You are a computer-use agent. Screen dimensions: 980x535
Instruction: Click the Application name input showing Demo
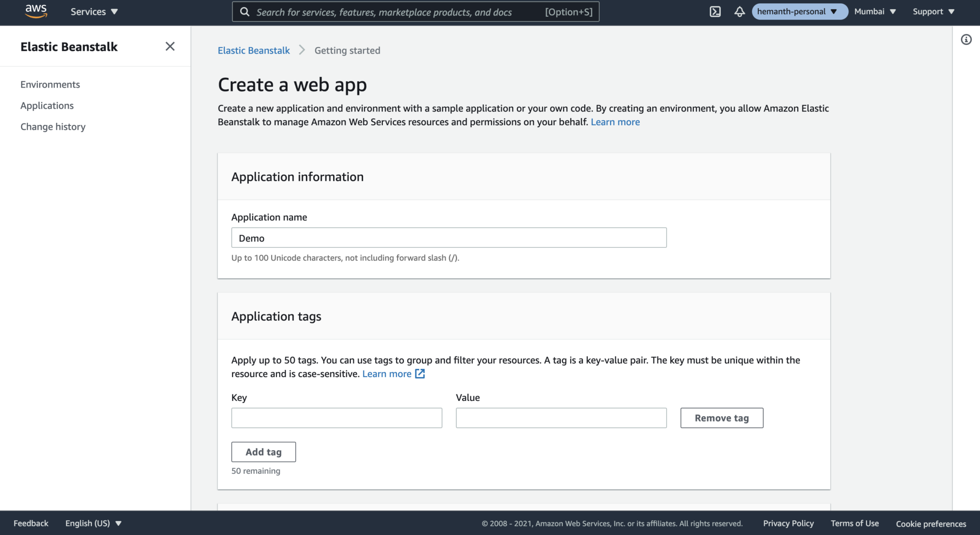(448, 237)
